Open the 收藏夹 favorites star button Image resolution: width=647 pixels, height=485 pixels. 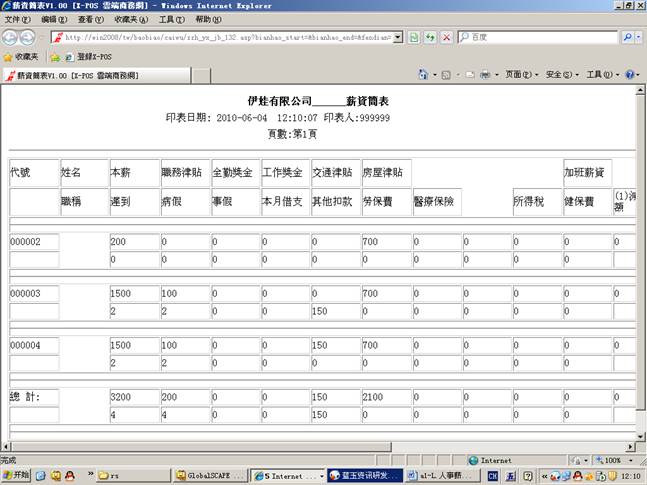coord(22,57)
